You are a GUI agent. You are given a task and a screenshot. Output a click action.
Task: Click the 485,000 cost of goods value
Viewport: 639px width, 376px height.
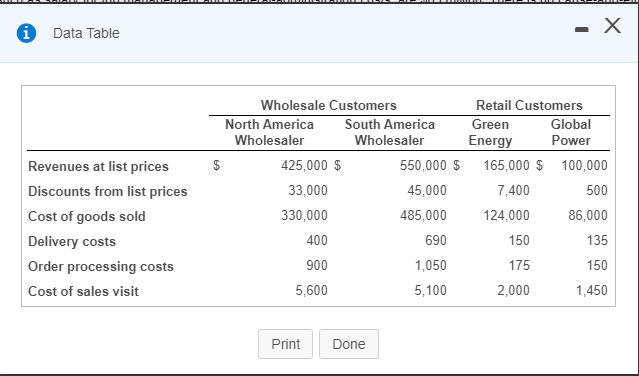coord(423,215)
